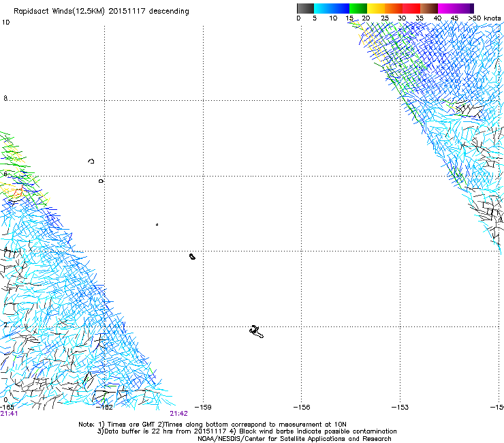Click the oval island outline near 4N, -159
The image size is (504, 443).
tap(192, 256)
